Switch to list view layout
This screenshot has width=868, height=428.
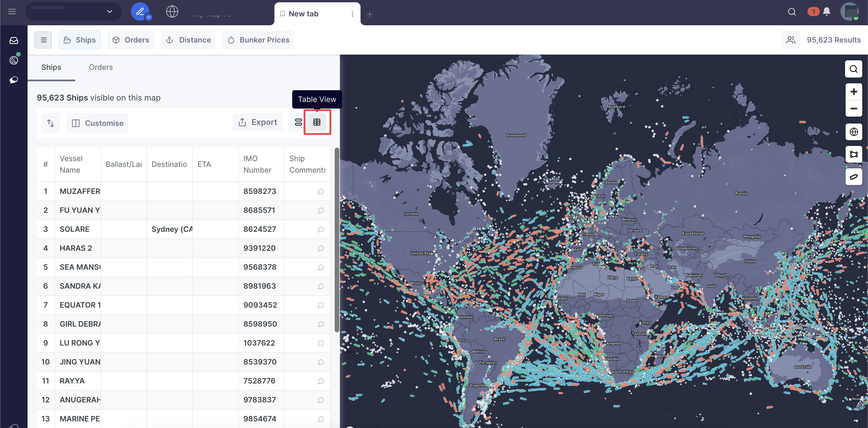click(x=298, y=122)
